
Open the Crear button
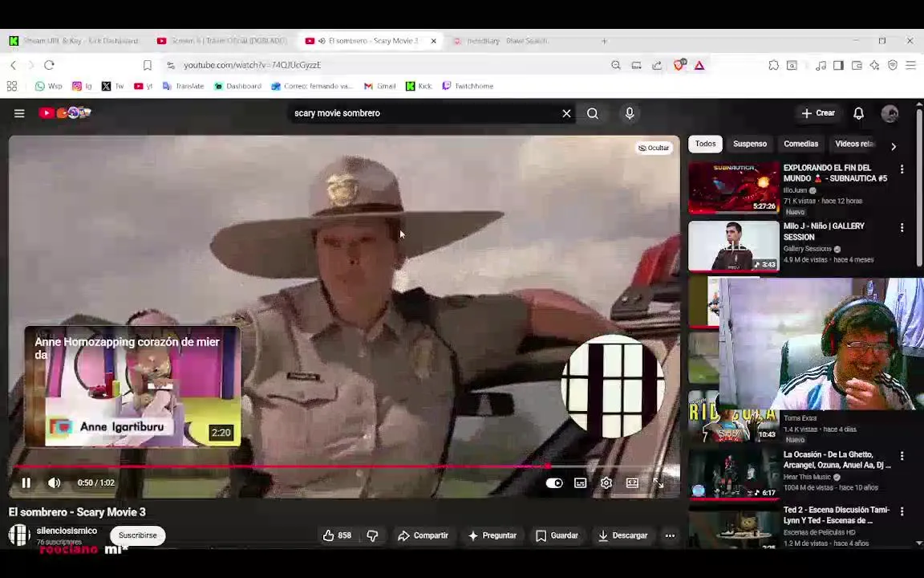tap(818, 112)
